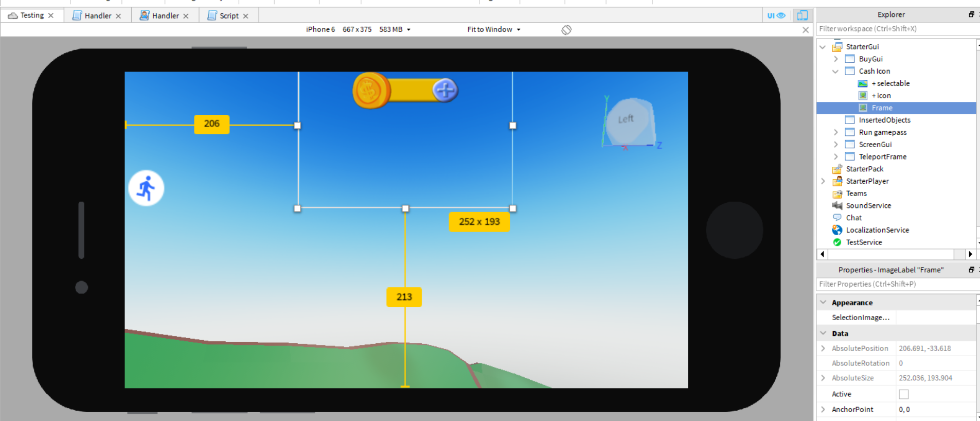The image size is (980, 421).
Task: Click the BuyGui ScreenGui icon
Action: (850, 59)
